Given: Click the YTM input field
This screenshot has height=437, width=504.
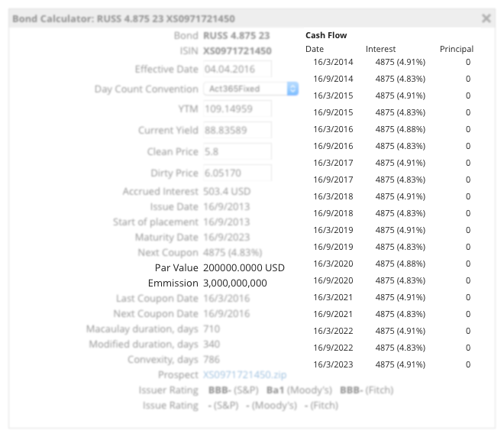Looking at the screenshot, I should (x=237, y=109).
